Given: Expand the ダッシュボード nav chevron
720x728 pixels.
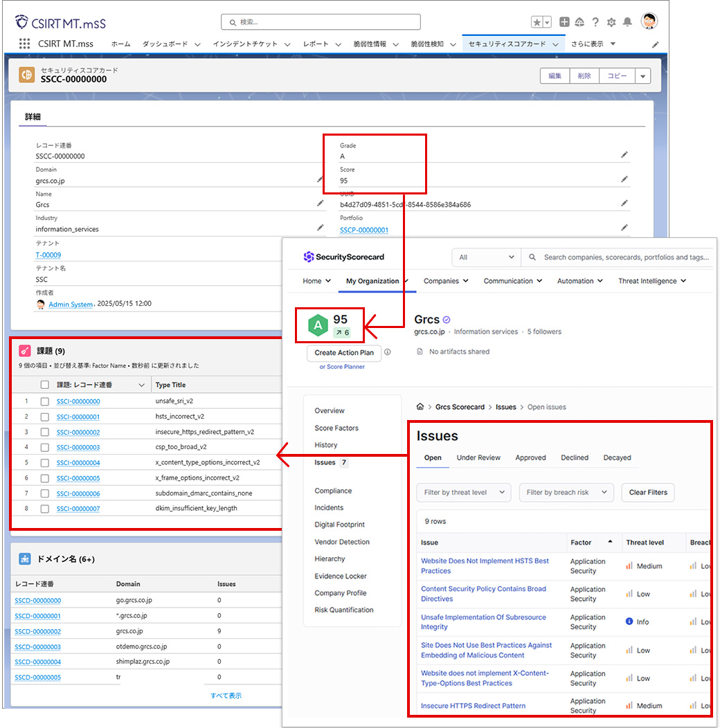Looking at the screenshot, I should (197, 44).
